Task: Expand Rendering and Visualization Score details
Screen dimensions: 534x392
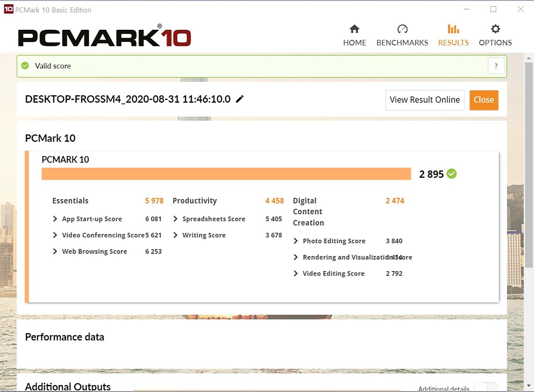Action: coord(296,257)
